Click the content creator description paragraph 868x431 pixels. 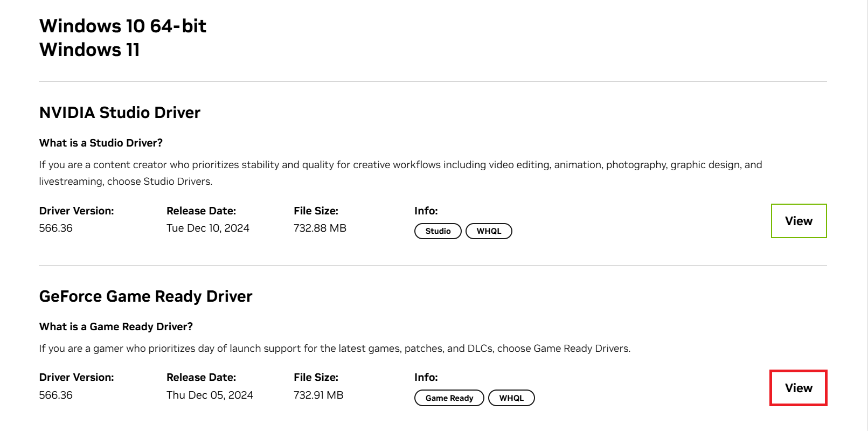pos(400,165)
